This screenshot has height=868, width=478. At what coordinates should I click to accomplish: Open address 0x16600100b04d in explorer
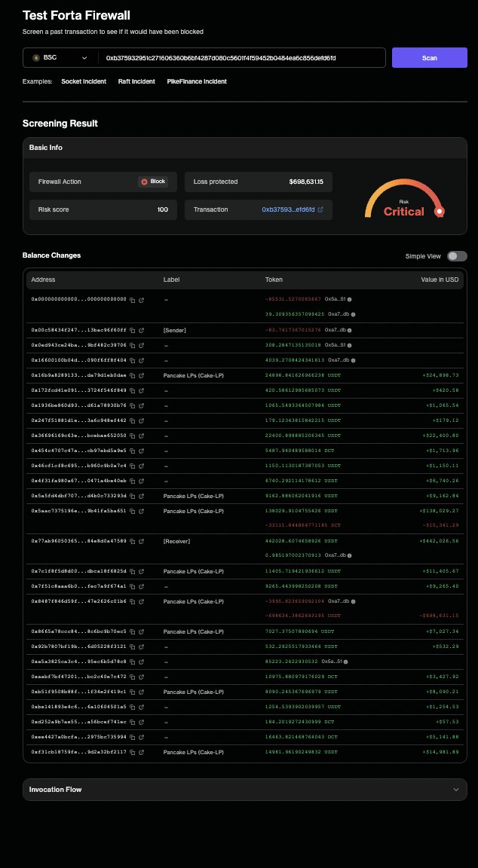click(x=141, y=360)
